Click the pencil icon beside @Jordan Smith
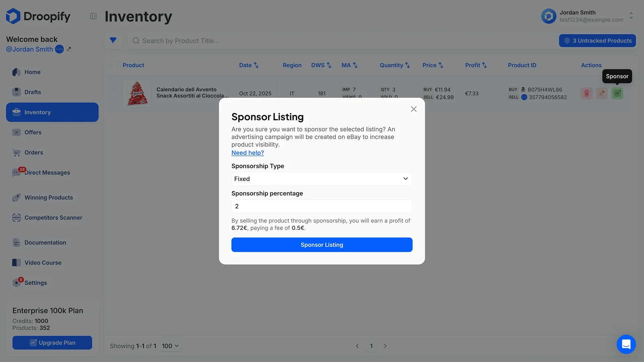Screen dimensions: 644x362 (x=69, y=49)
